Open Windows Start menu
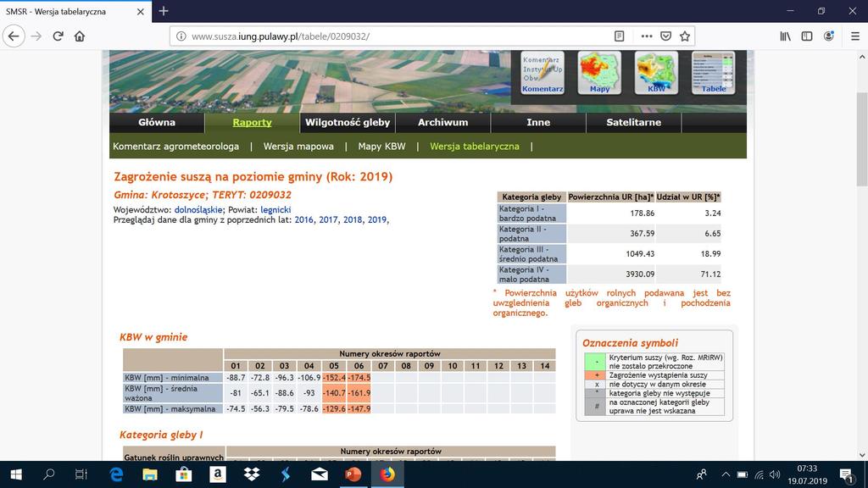Viewport: 868px width, 488px height. [x=16, y=474]
